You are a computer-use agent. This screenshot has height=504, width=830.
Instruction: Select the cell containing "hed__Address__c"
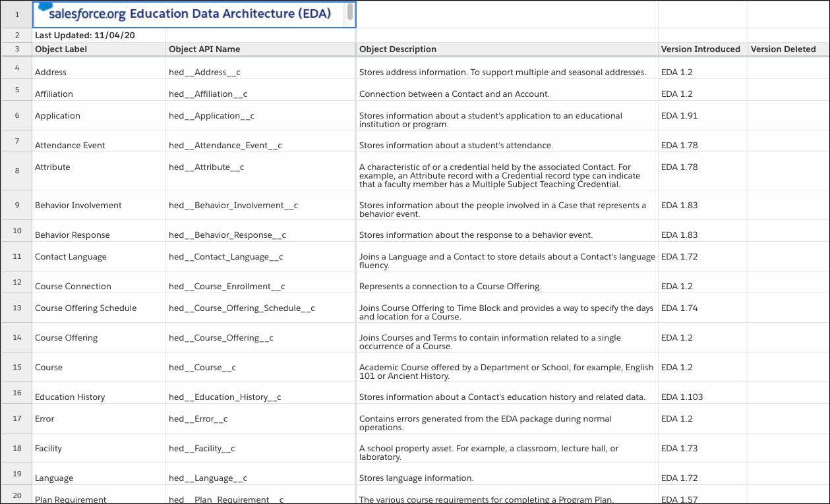(x=206, y=72)
